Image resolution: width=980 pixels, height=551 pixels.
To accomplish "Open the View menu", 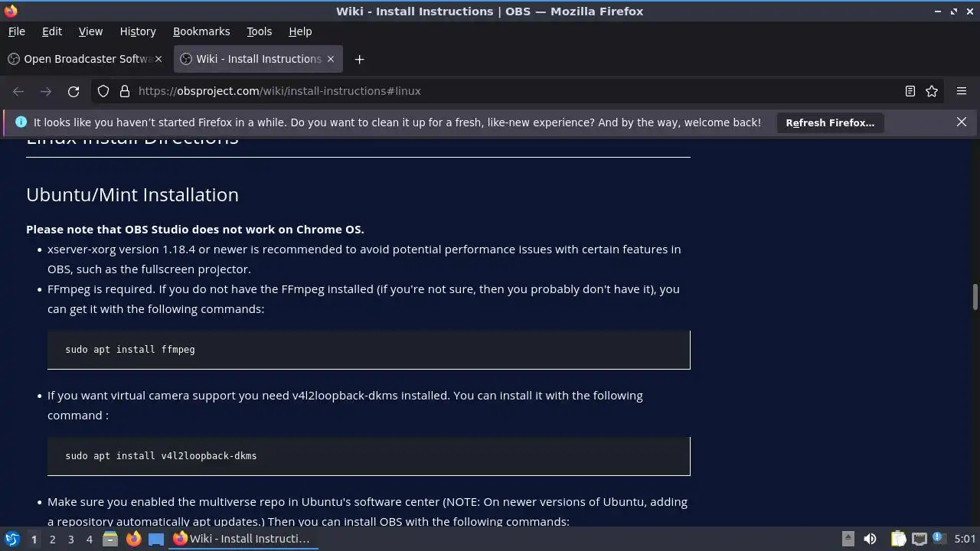I will (90, 31).
